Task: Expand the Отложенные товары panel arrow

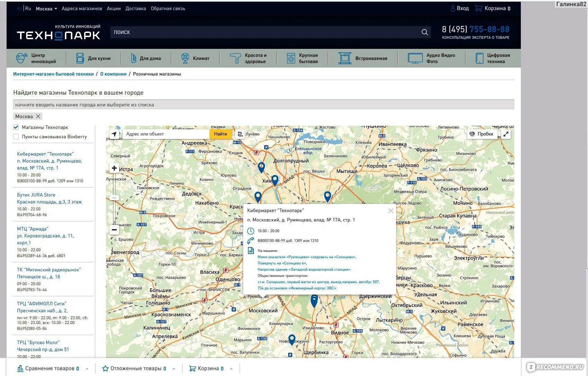Action: 174,369
